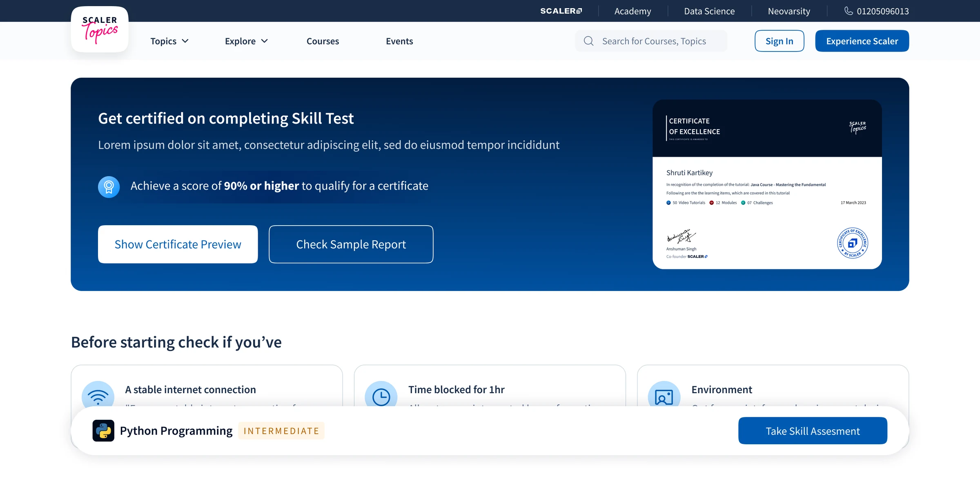Click the date 17 March 2023 on certificate
The width and height of the screenshot is (980, 477).
point(853,203)
